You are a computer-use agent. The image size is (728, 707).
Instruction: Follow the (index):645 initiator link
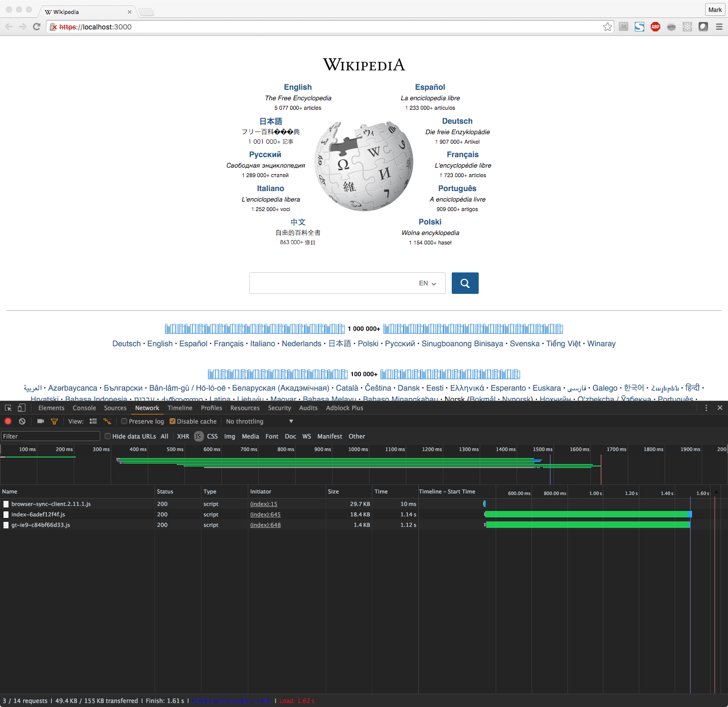(265, 514)
